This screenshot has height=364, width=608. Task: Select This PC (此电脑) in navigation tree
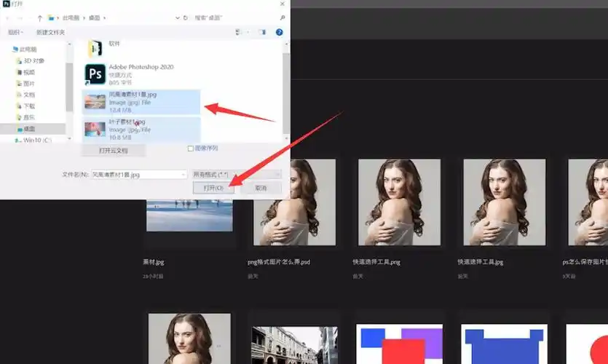[28, 50]
